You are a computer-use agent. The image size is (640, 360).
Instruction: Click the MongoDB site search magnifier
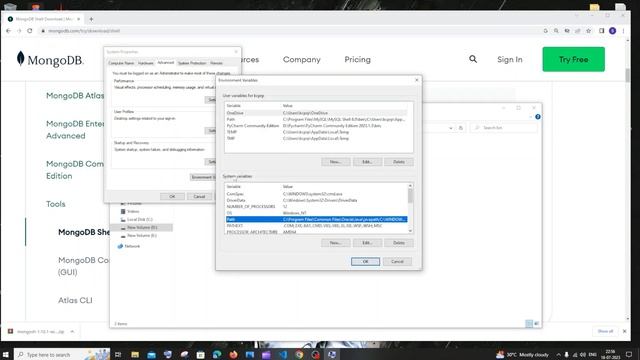coord(473,59)
